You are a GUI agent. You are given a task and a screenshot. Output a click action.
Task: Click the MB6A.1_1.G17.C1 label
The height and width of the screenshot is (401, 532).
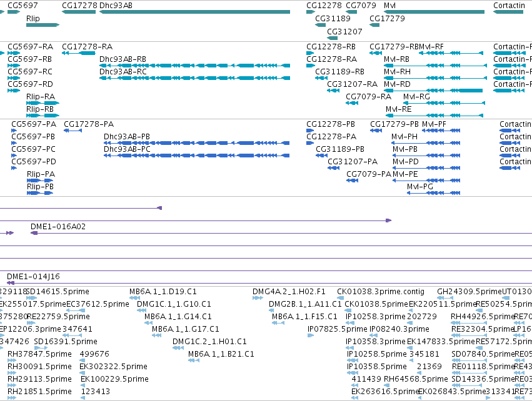pyautogui.click(x=185, y=329)
